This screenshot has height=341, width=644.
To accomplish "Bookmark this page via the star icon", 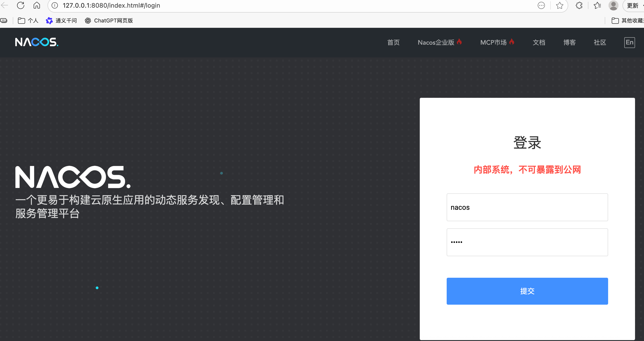I will tap(559, 5).
